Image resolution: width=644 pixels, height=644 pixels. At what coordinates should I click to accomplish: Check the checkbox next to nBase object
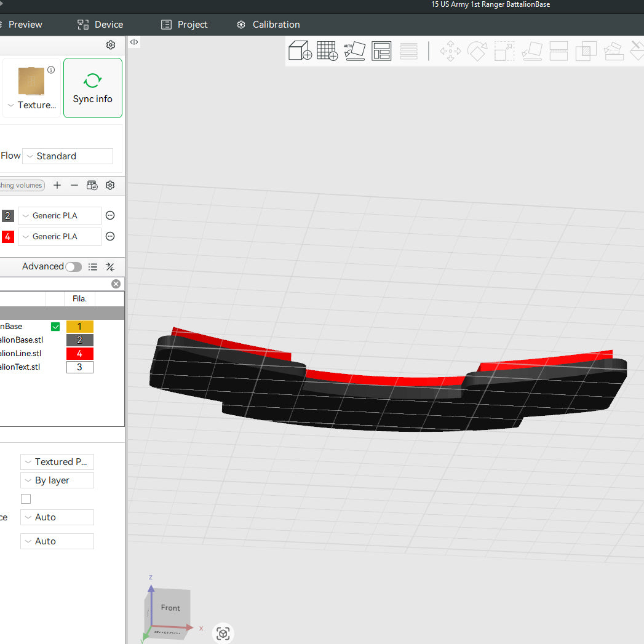click(55, 327)
